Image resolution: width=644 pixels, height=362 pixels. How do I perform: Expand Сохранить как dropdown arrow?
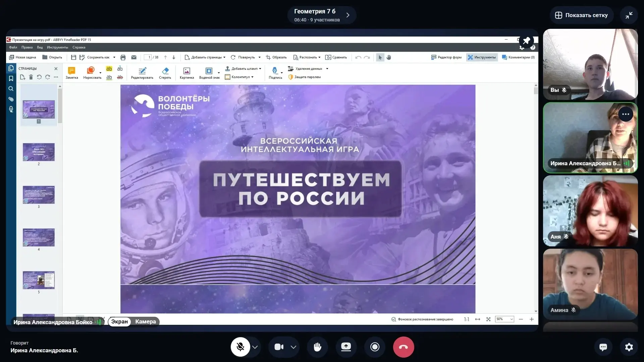tap(114, 57)
